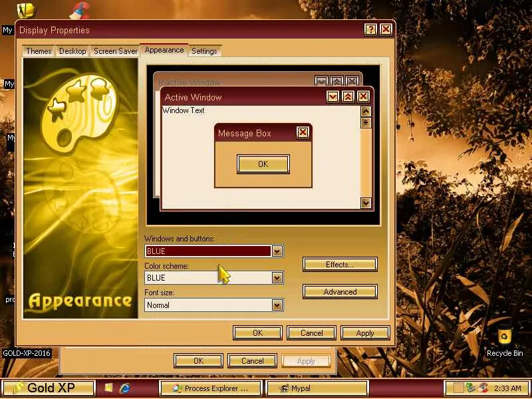
Task: Click the red-white tray icon
Action: pos(483,388)
